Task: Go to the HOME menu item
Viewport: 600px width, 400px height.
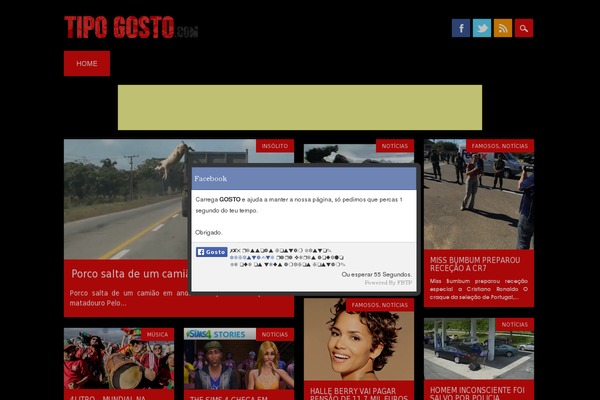Action: (x=87, y=64)
